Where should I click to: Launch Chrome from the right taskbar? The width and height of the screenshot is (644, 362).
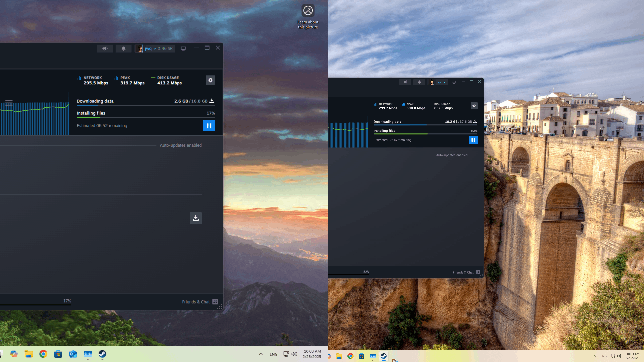[x=350, y=356]
